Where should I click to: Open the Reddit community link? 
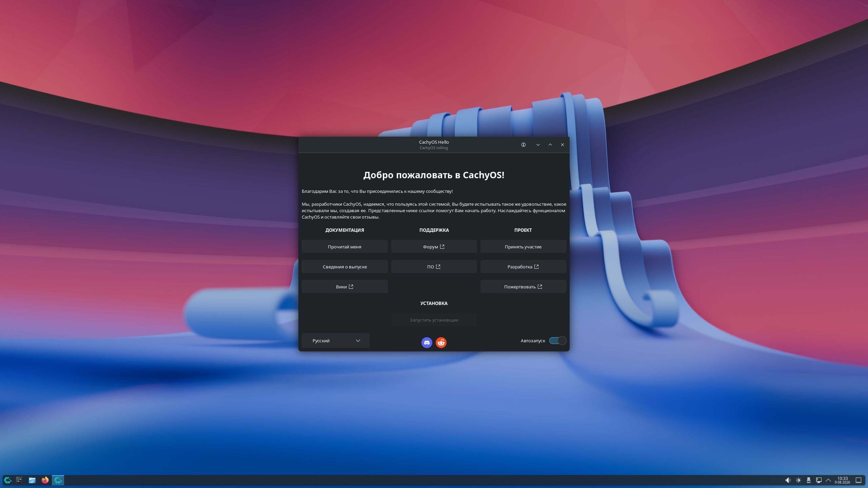point(441,343)
